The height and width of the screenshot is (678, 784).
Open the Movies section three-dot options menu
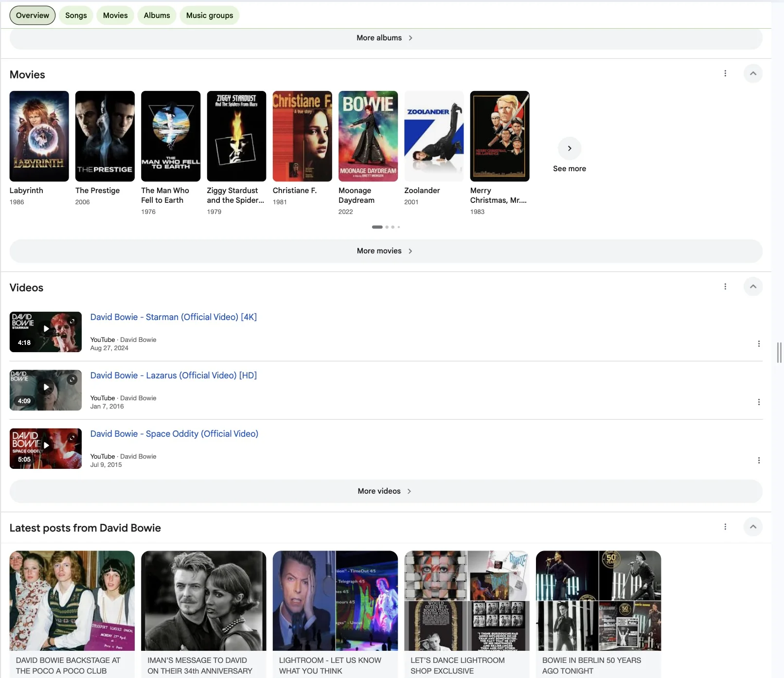(x=725, y=73)
